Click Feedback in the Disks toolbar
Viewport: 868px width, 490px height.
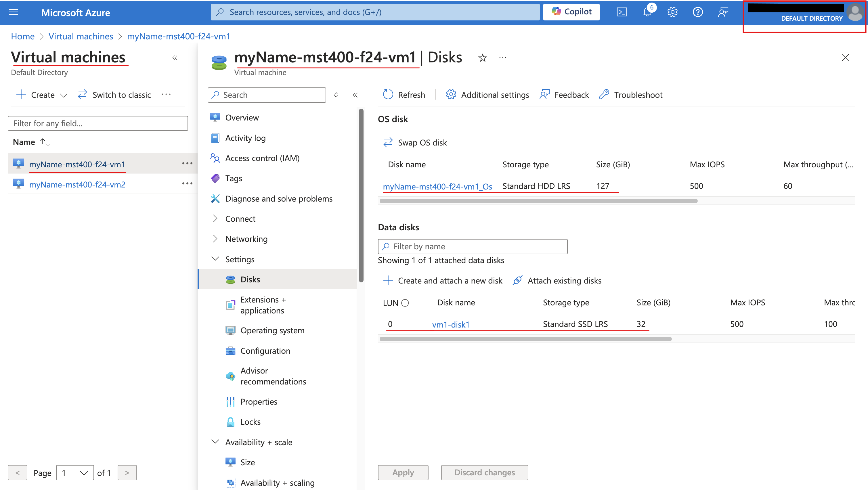(x=564, y=95)
